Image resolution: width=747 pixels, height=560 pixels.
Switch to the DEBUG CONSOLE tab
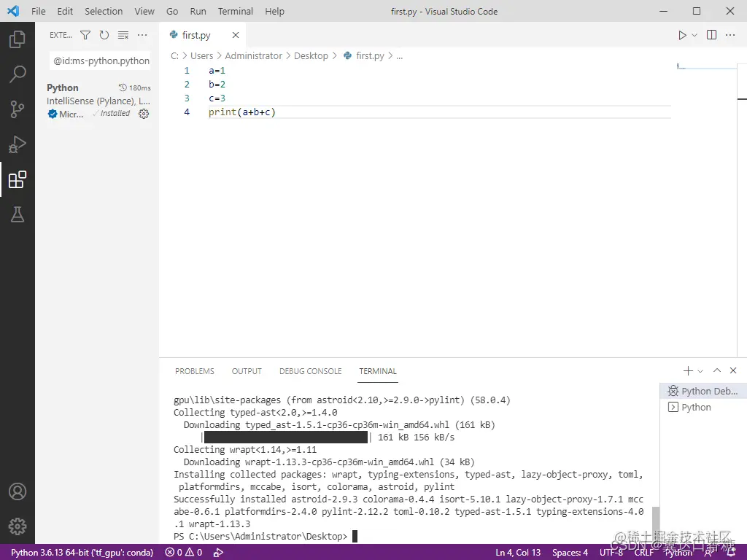coord(311,371)
